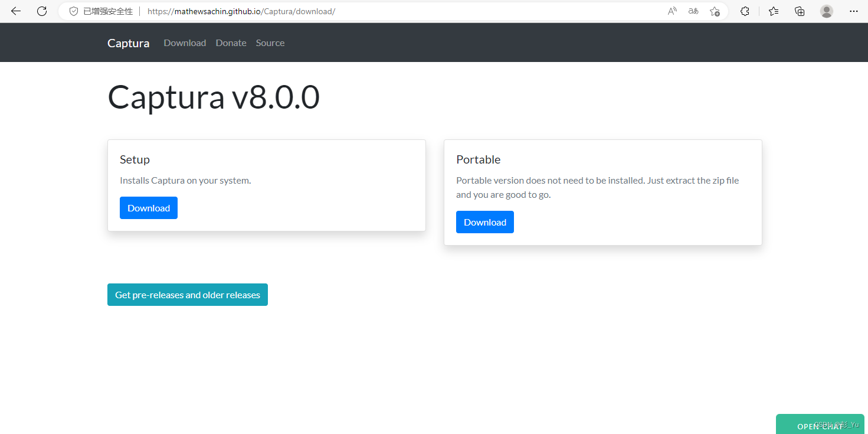Open the Download nav item
868x434 pixels.
[185, 43]
